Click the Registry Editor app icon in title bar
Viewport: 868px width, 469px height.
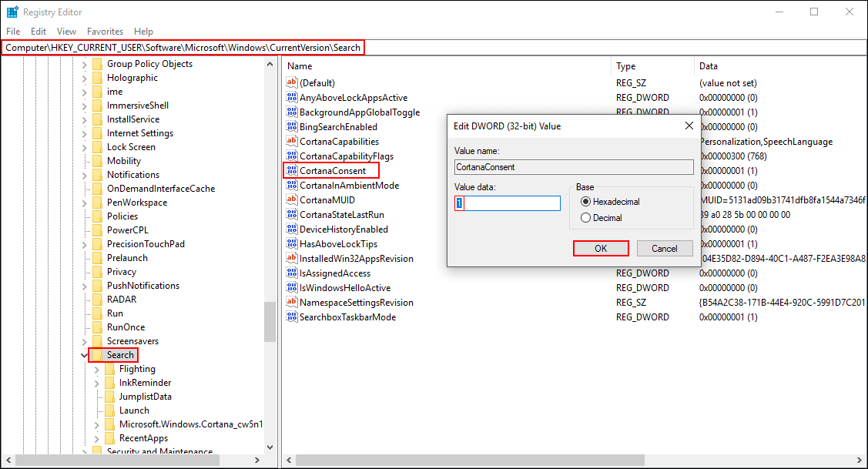(x=12, y=12)
